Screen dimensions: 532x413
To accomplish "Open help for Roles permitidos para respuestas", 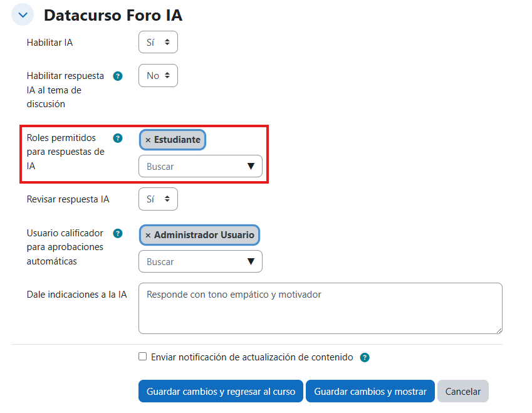I will click(x=118, y=138).
